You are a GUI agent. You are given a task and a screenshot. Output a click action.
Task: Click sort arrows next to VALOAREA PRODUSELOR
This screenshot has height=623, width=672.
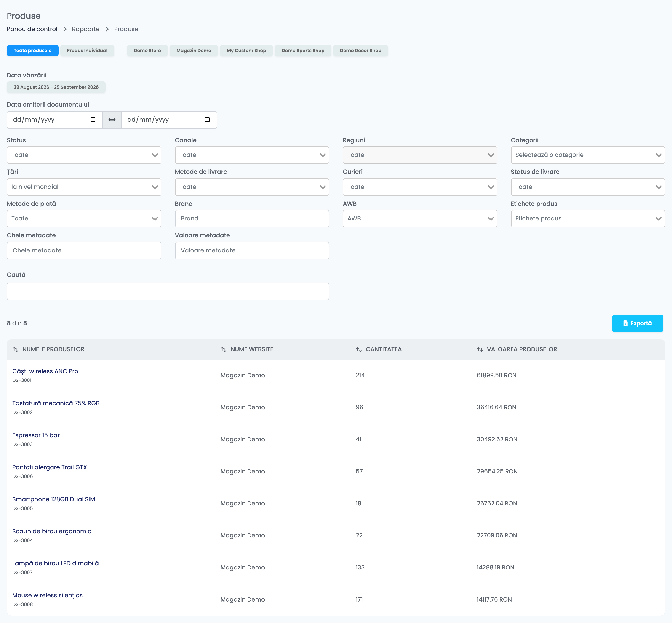480,349
